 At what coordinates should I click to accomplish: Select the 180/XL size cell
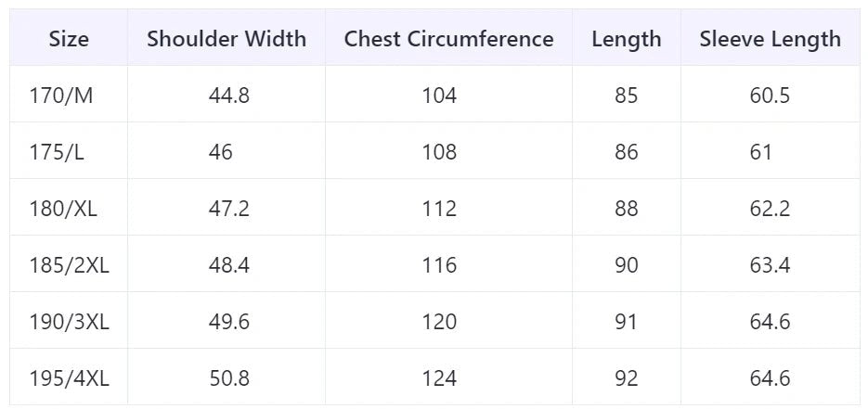click(61, 209)
